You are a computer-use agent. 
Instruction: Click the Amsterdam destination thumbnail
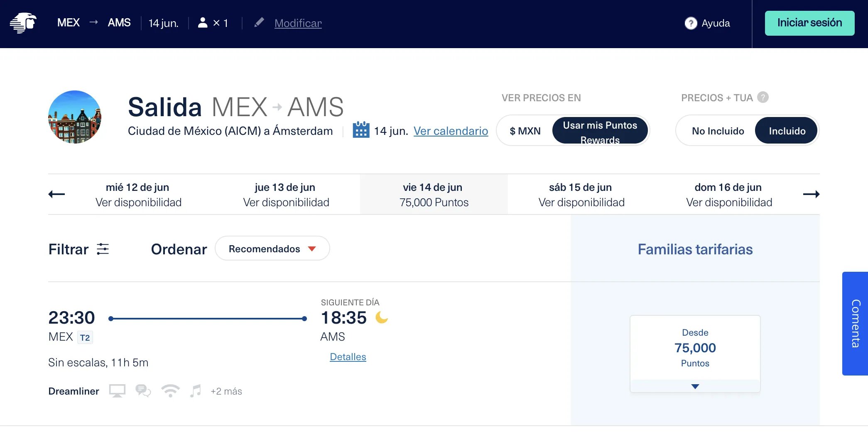tap(75, 117)
